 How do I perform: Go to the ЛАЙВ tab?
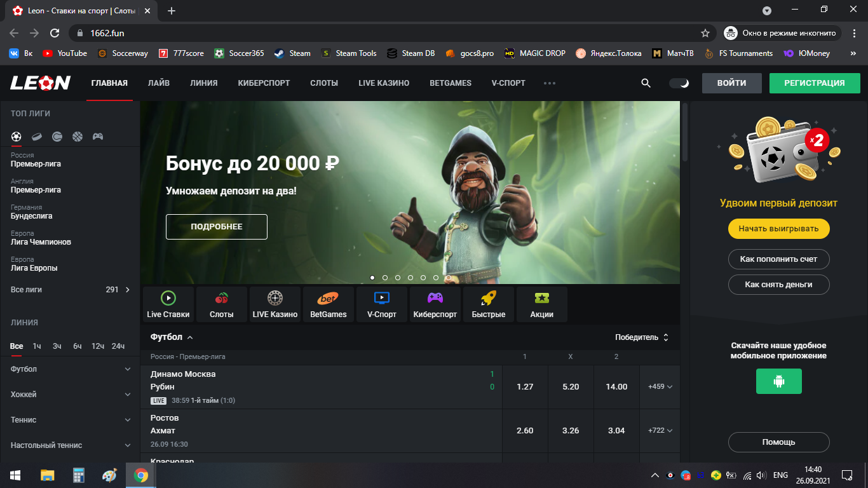(x=159, y=83)
